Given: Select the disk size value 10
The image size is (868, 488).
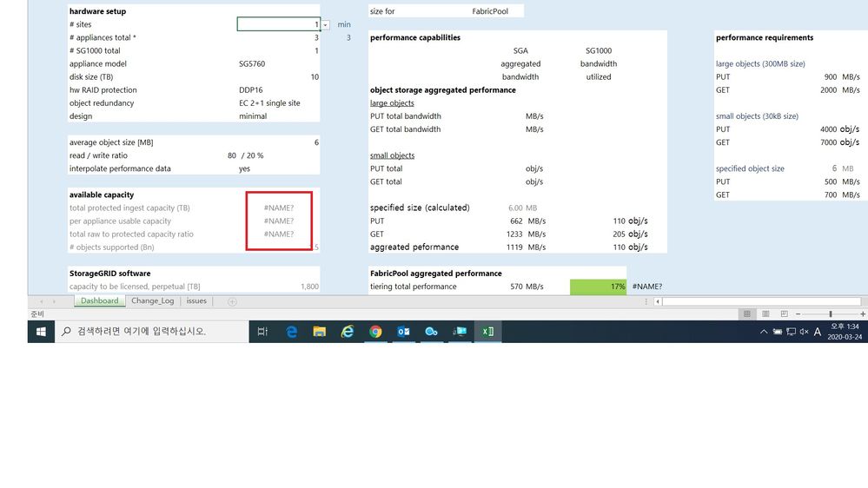Looking at the screenshot, I should pyautogui.click(x=315, y=77).
